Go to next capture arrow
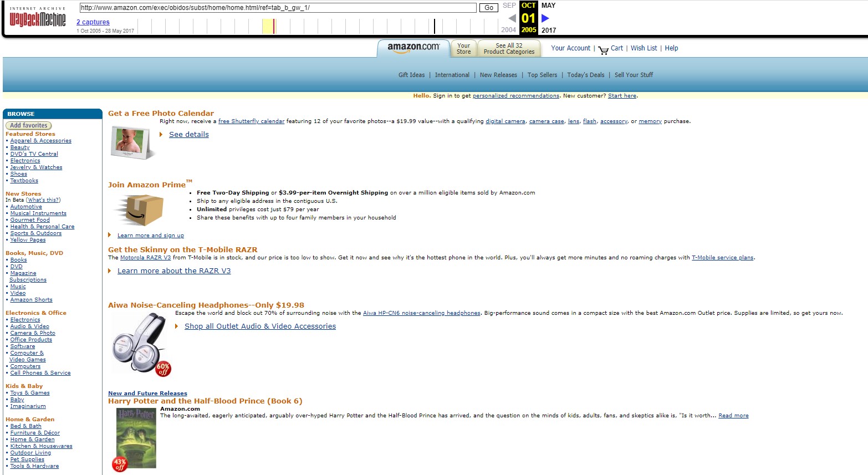 point(545,18)
